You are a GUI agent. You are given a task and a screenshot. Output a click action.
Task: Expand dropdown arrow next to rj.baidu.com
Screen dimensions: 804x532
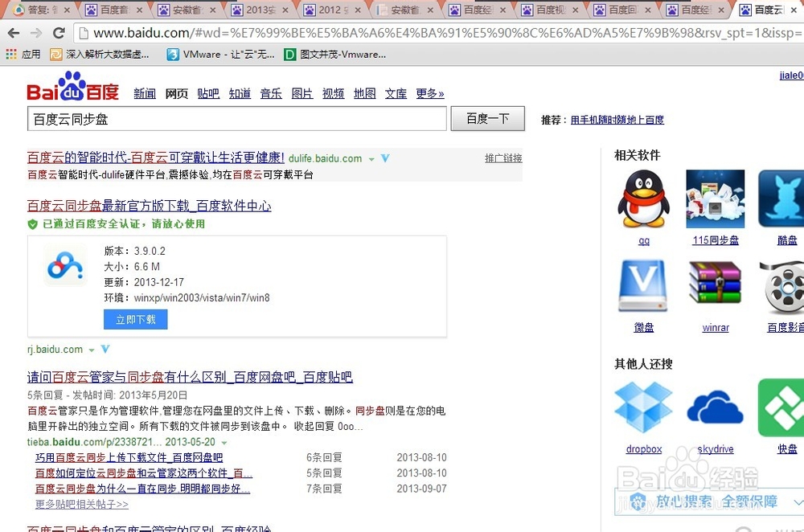pyautogui.click(x=92, y=350)
